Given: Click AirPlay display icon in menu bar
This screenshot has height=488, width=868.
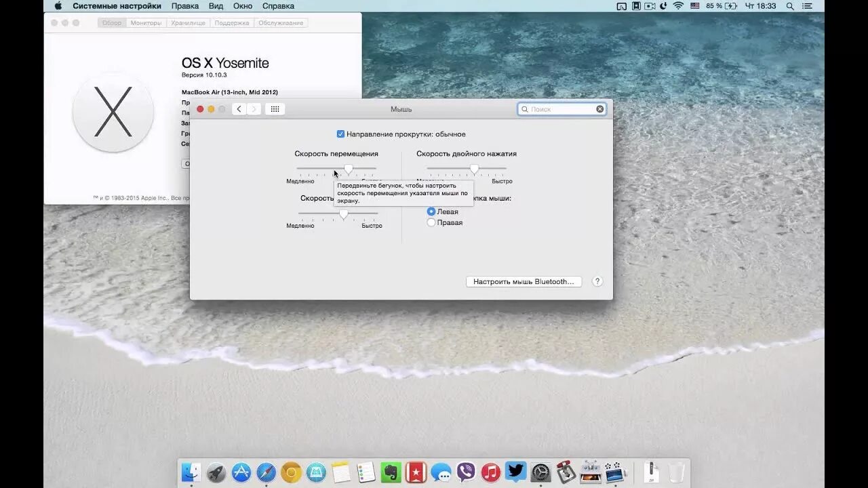Looking at the screenshot, I should (x=622, y=6).
